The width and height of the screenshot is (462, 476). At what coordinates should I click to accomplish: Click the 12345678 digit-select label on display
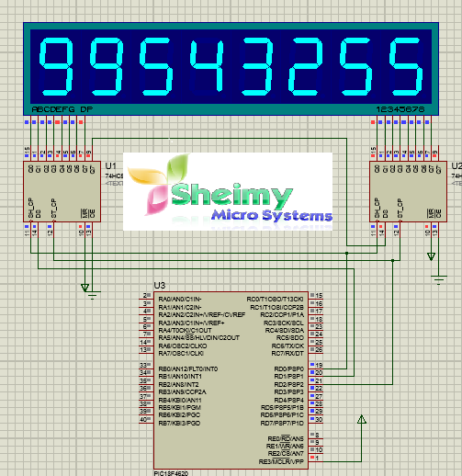pyautogui.click(x=400, y=109)
